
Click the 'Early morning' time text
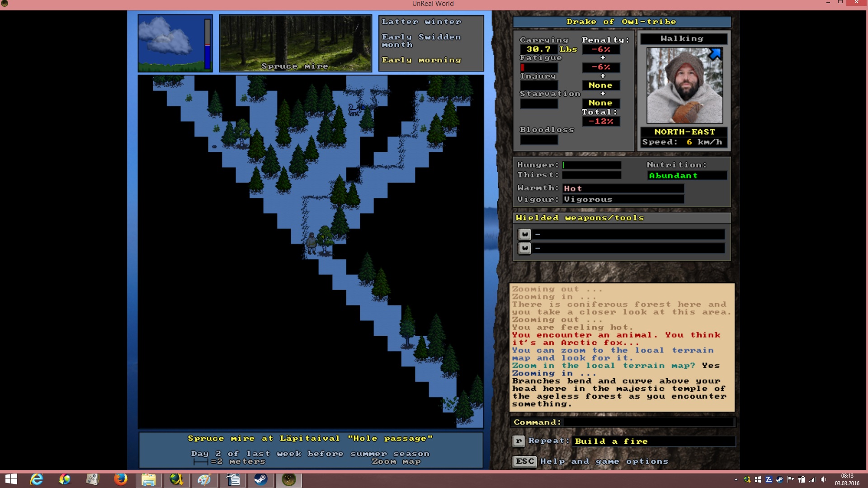click(421, 60)
